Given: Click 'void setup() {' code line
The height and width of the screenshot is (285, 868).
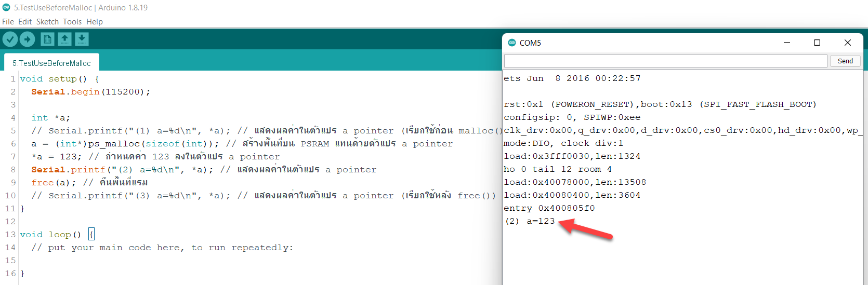Looking at the screenshot, I should 60,79.
